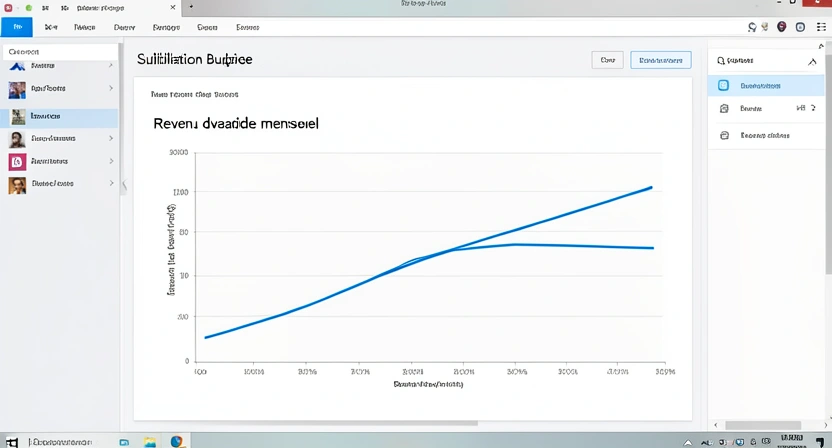Open File Explorer from the Windows taskbar
Image resolution: width=832 pixels, height=448 pixels.
150,441
